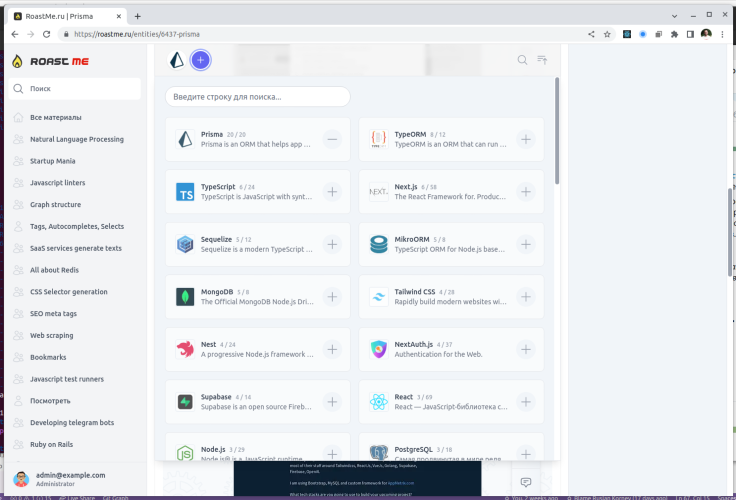
Task: Open a new browser tab
Action: coord(138,16)
